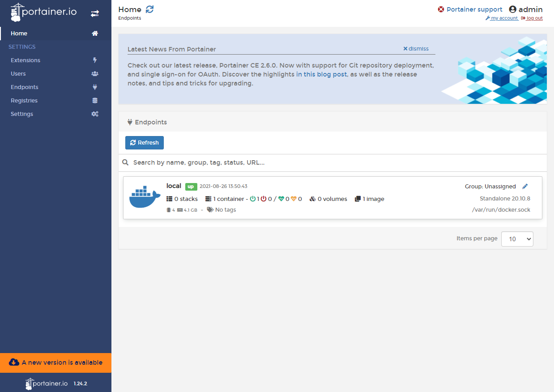Click the orange unhealthy heartbeat icon

(x=294, y=199)
